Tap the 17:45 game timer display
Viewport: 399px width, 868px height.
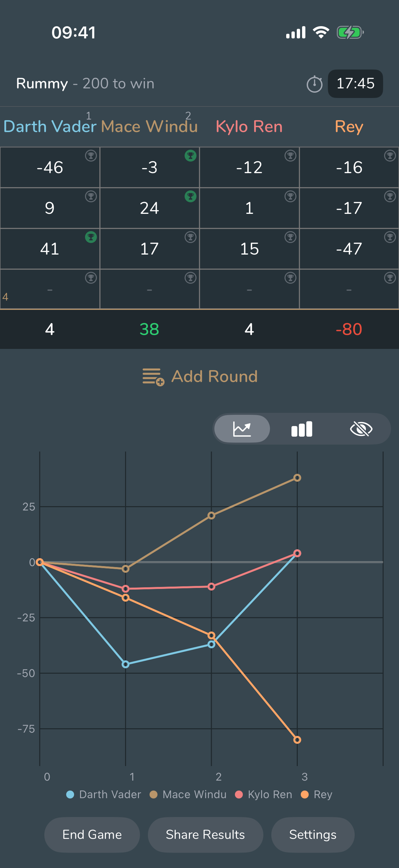[355, 84]
